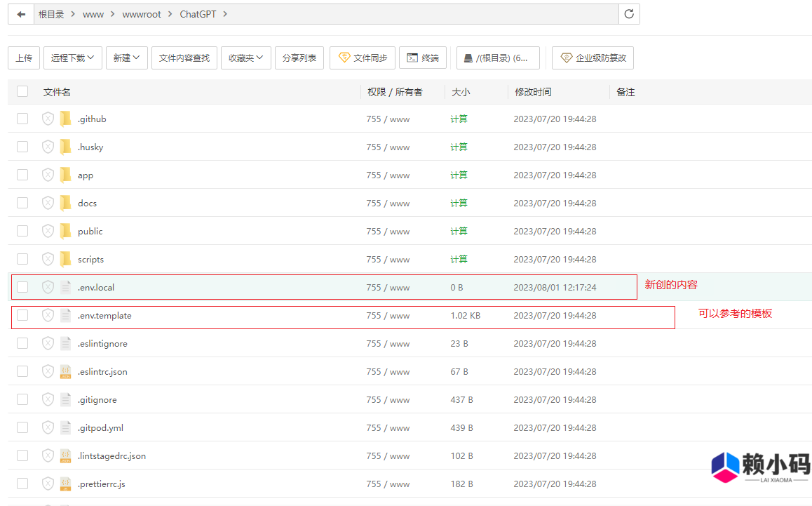Check the checkbox for .env.local
812x506 pixels.
(22, 286)
